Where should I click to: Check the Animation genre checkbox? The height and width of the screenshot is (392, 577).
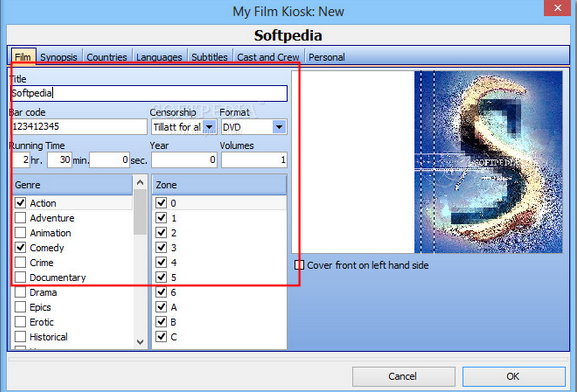click(21, 233)
